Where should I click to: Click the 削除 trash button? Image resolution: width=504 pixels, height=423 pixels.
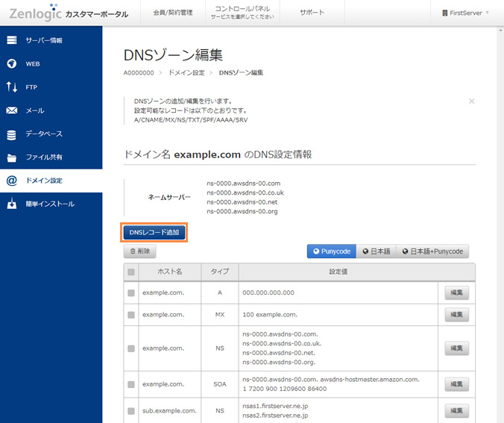tap(139, 252)
